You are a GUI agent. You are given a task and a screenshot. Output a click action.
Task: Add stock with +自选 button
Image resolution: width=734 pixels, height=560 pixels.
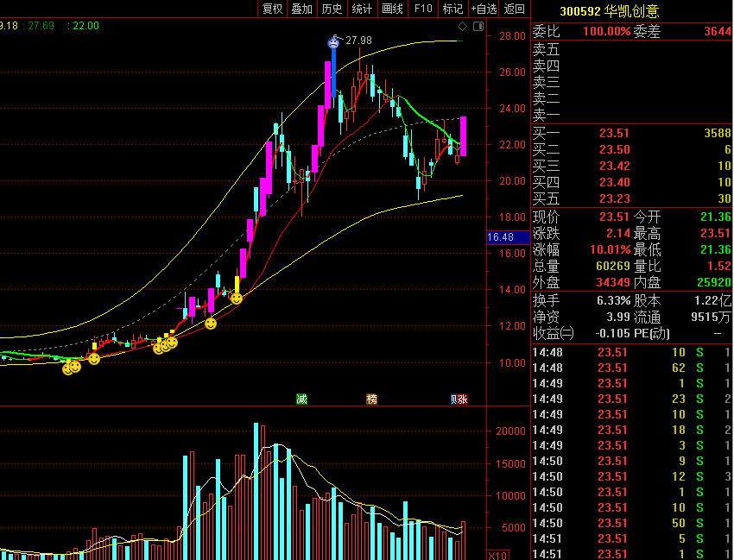coord(484,9)
